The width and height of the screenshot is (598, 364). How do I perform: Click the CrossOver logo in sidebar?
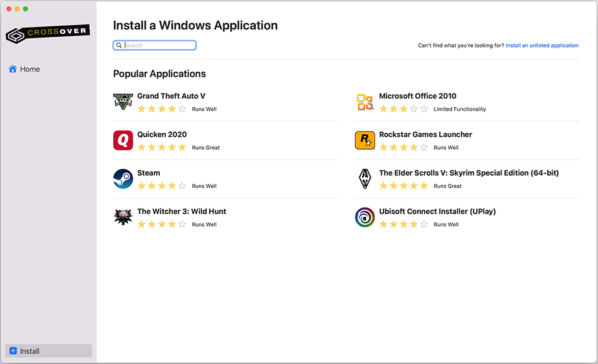[x=48, y=33]
